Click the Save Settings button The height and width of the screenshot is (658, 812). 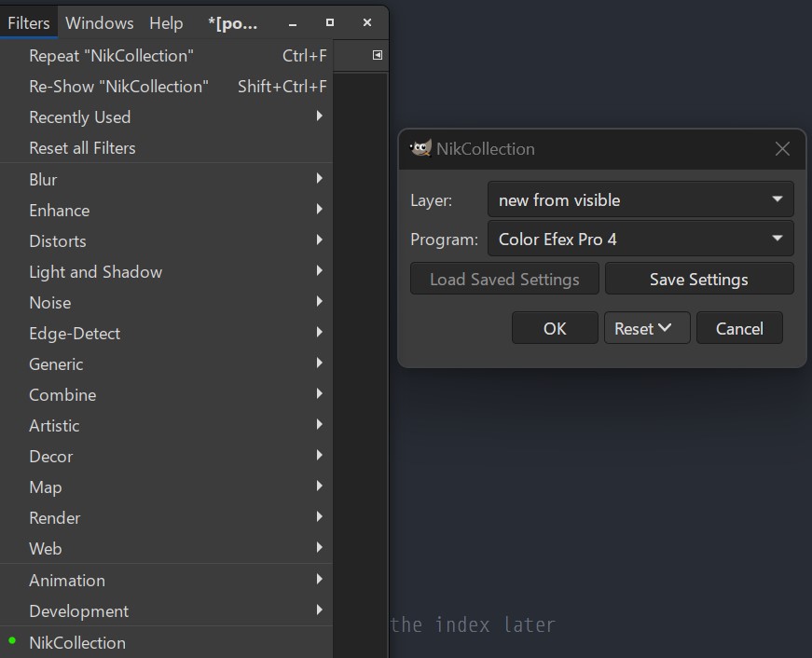[x=698, y=280]
